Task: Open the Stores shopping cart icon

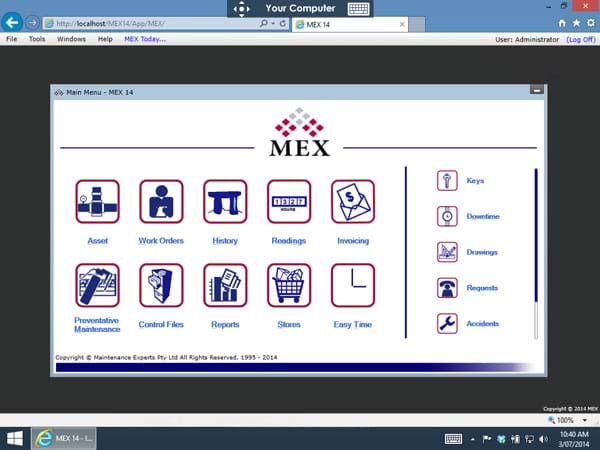Action: (289, 285)
